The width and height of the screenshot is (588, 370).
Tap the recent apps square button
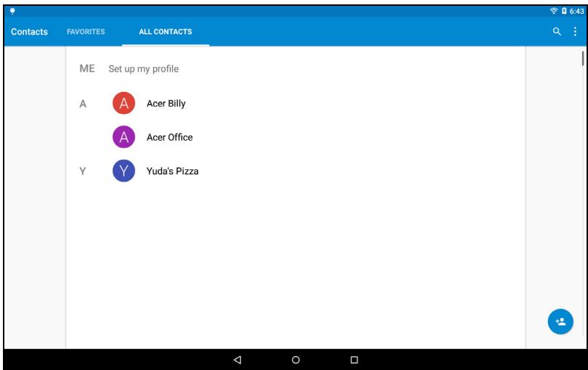tap(354, 360)
